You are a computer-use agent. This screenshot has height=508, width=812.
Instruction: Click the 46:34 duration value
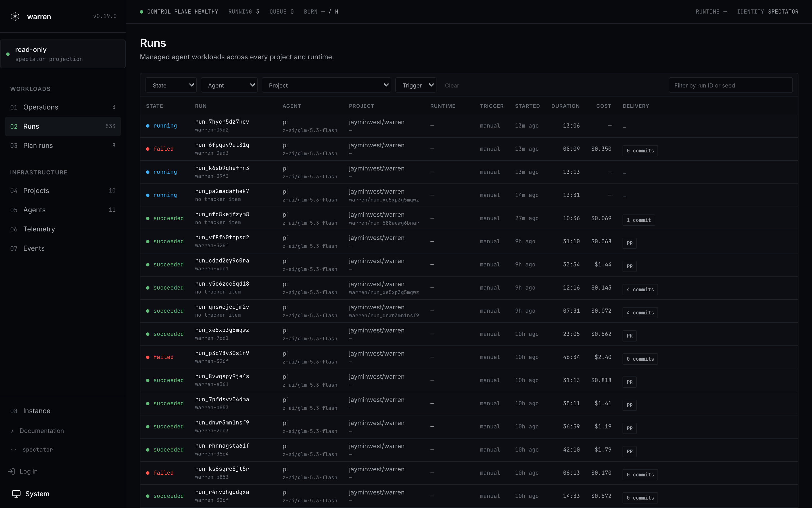(x=571, y=357)
